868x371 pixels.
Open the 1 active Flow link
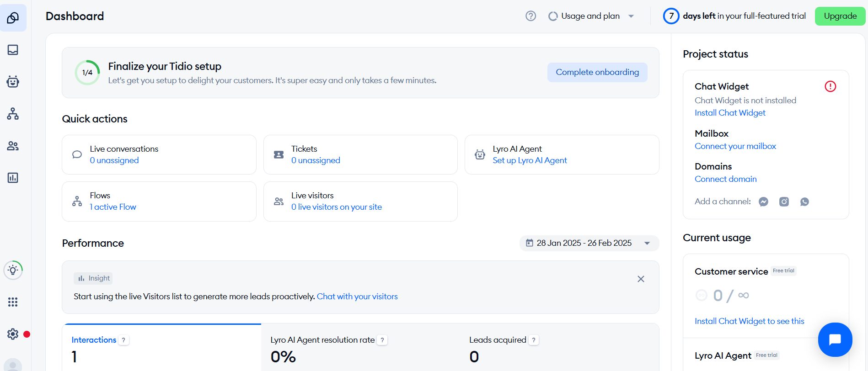113,207
